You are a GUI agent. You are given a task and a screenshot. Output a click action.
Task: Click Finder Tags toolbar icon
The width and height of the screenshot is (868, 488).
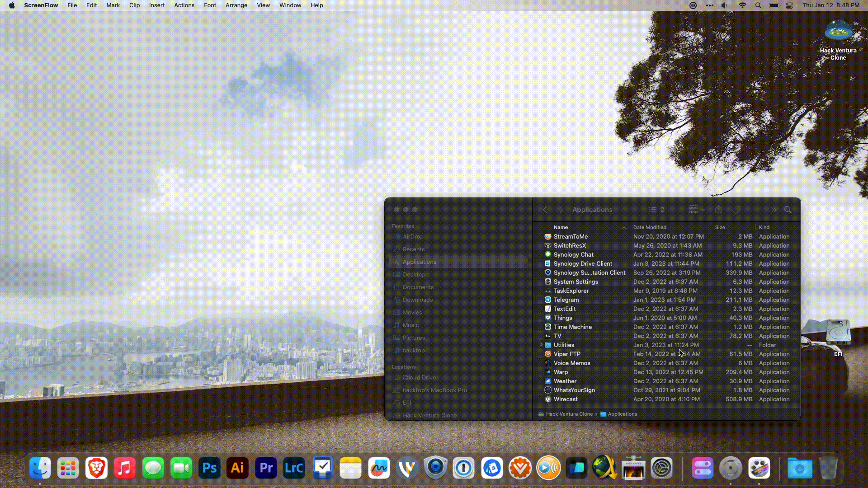736,210
